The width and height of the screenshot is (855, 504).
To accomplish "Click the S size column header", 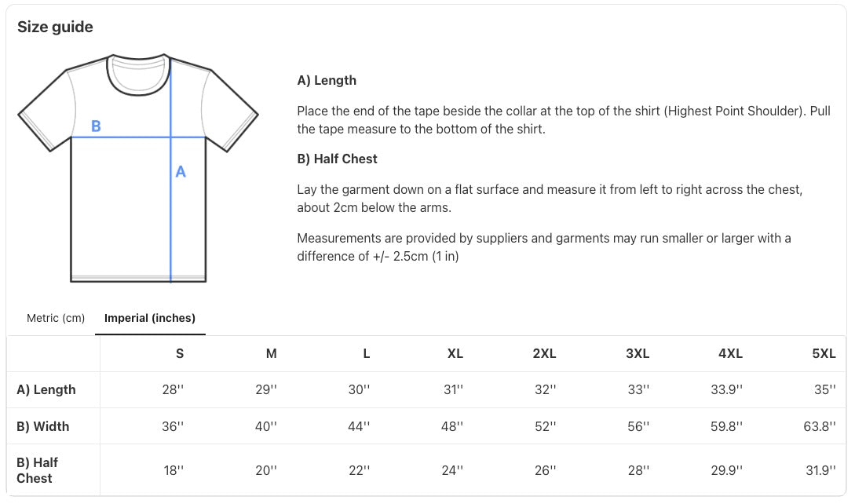I will (180, 353).
